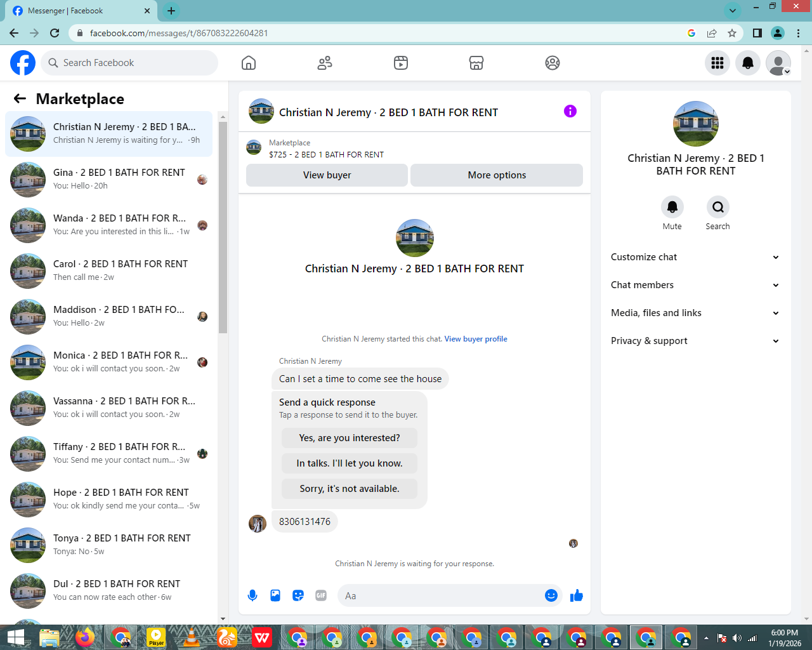Viewport: 812px width, 650px height.
Task: Go back with Marketplace arrow
Action: [x=20, y=98]
